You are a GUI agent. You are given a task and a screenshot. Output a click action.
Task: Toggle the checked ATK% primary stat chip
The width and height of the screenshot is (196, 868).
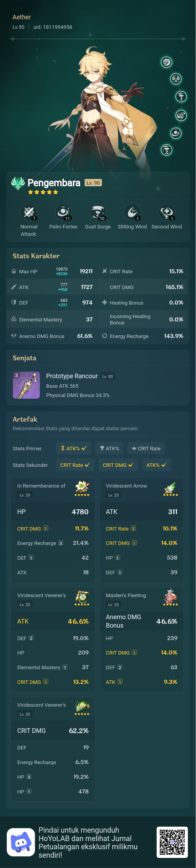[73, 448]
